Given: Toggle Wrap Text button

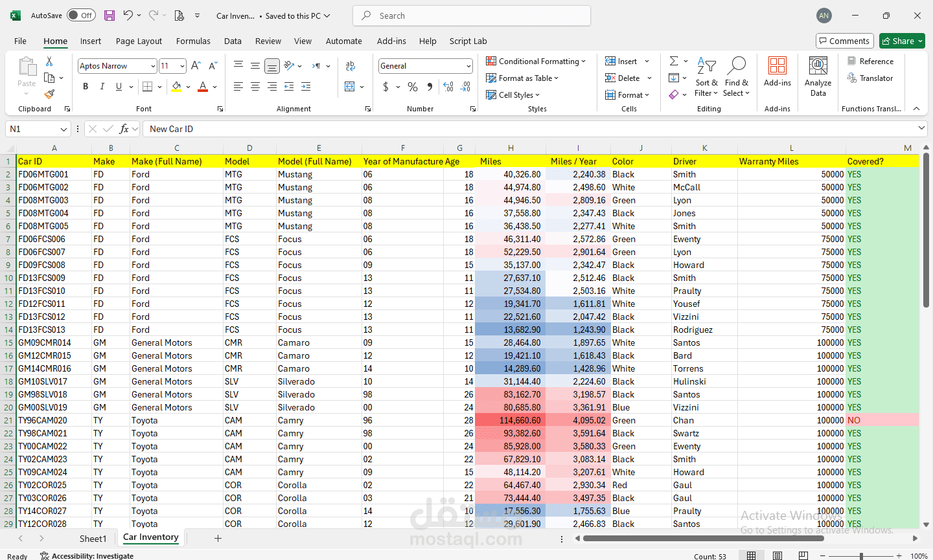Looking at the screenshot, I should pos(351,65).
